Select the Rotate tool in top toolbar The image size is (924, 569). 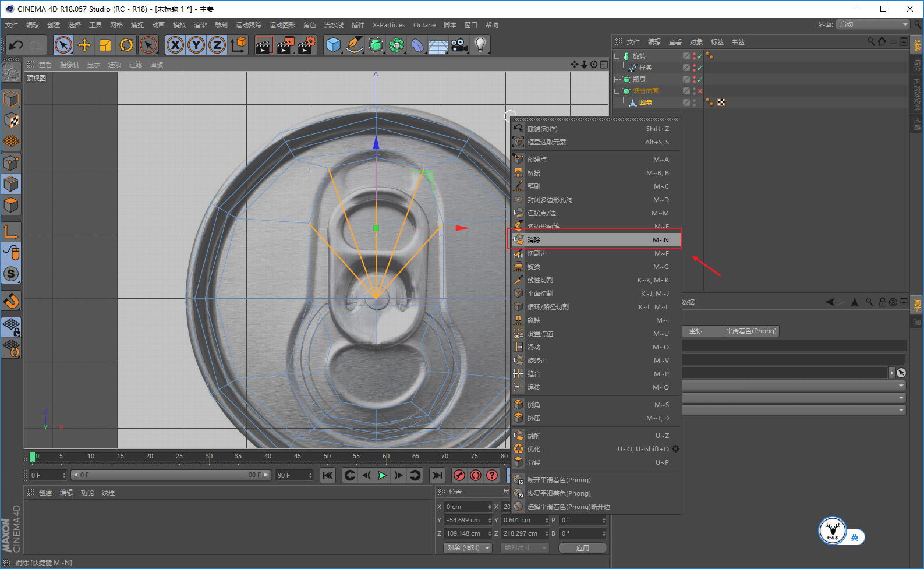pos(126,45)
